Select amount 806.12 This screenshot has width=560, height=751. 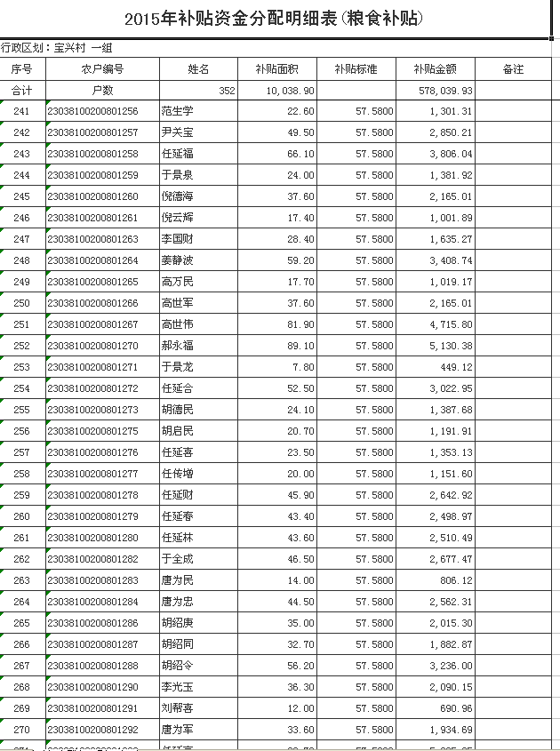(x=436, y=580)
